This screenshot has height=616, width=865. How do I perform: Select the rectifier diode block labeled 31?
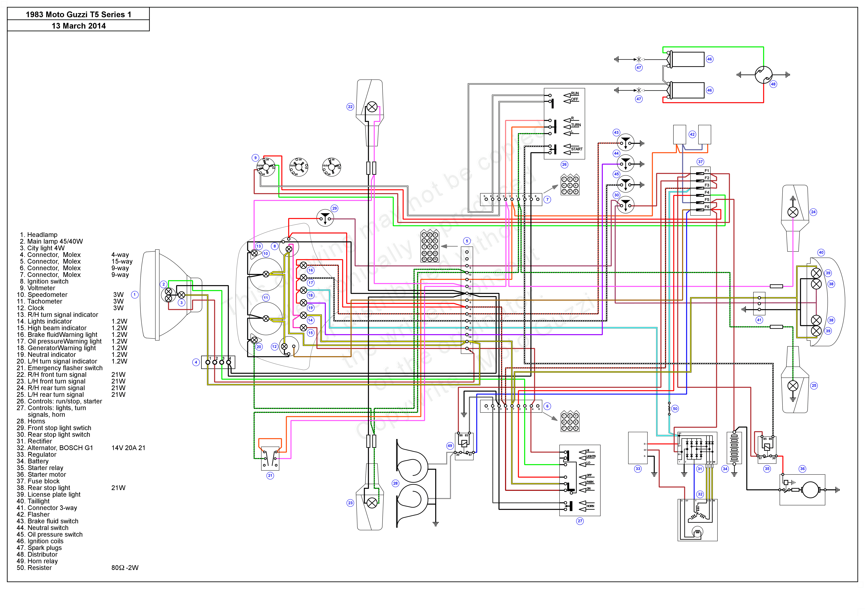(697, 448)
